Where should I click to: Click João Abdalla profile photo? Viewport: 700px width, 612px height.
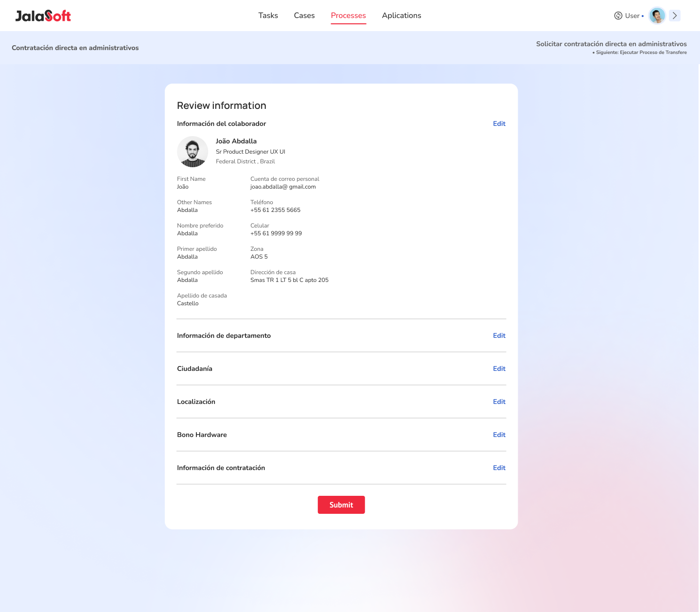tap(192, 152)
